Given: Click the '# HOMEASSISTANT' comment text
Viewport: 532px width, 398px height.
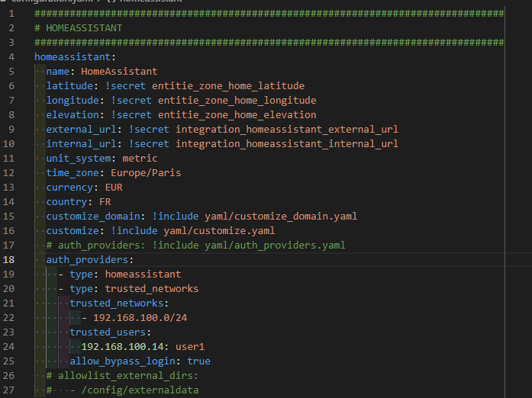Looking at the screenshot, I should click(x=79, y=27).
